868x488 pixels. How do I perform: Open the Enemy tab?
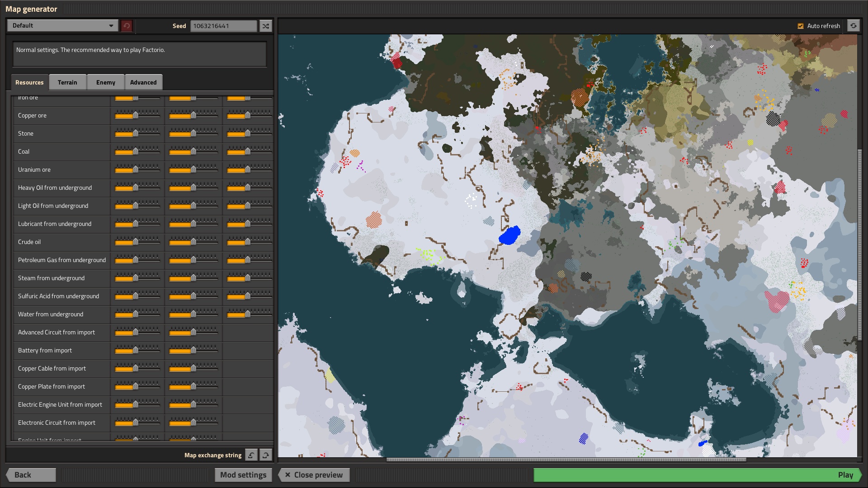(x=105, y=82)
